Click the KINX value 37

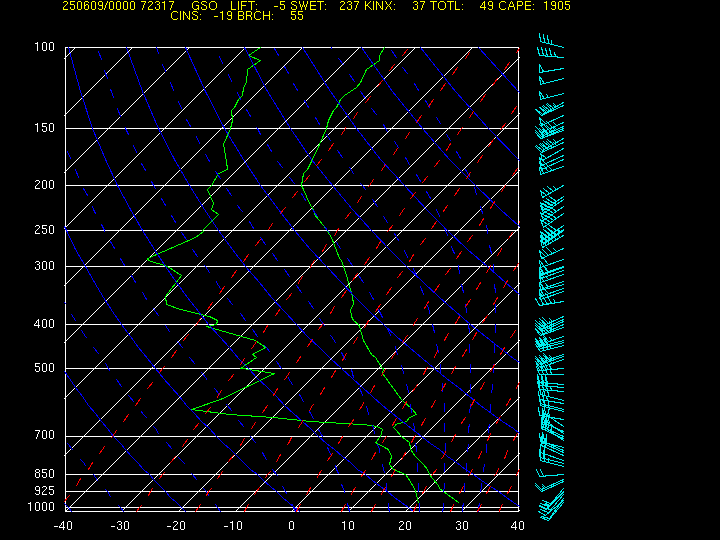418,6
